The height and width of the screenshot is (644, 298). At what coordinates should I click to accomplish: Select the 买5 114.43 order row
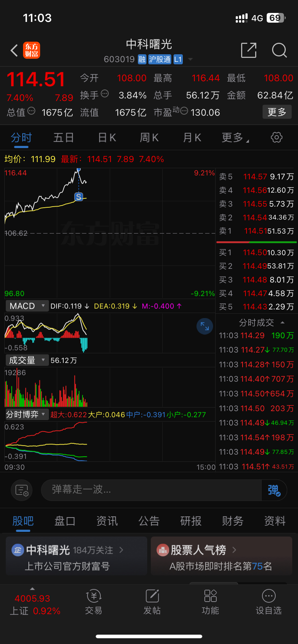point(256,307)
